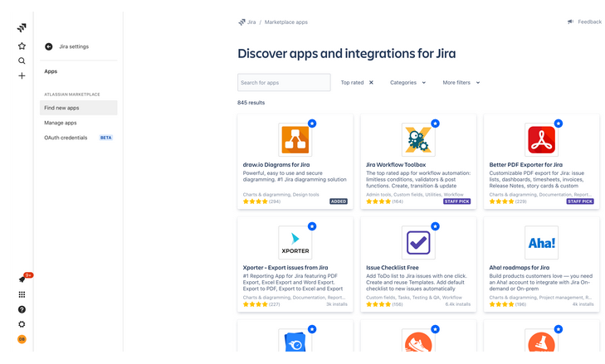Click the Apps heading in sidebar
605x364 pixels.
51,71
